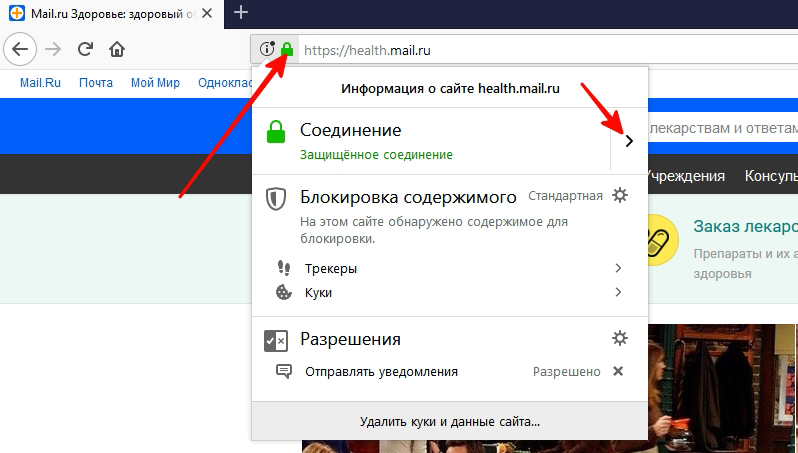This screenshot has width=798, height=453.
Task: Click Удалить куки и данные сайта button
Action: click(x=450, y=421)
